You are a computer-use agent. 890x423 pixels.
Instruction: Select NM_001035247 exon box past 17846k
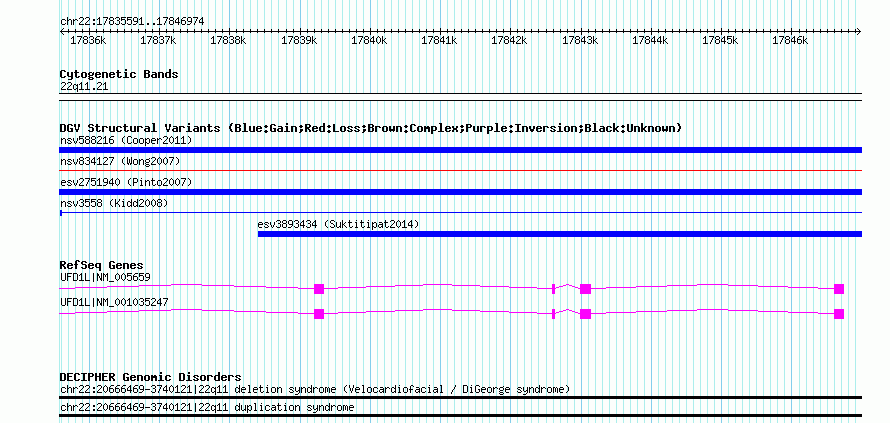pyautogui.click(x=839, y=314)
